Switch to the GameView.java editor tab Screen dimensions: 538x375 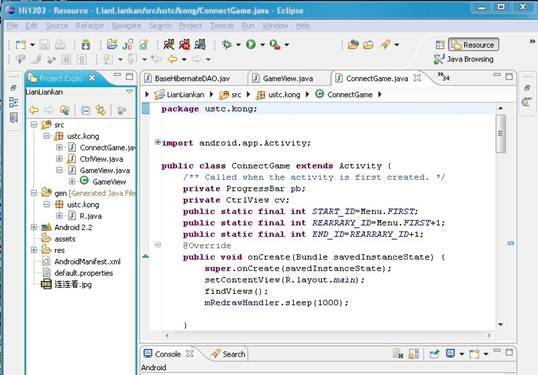click(283, 79)
